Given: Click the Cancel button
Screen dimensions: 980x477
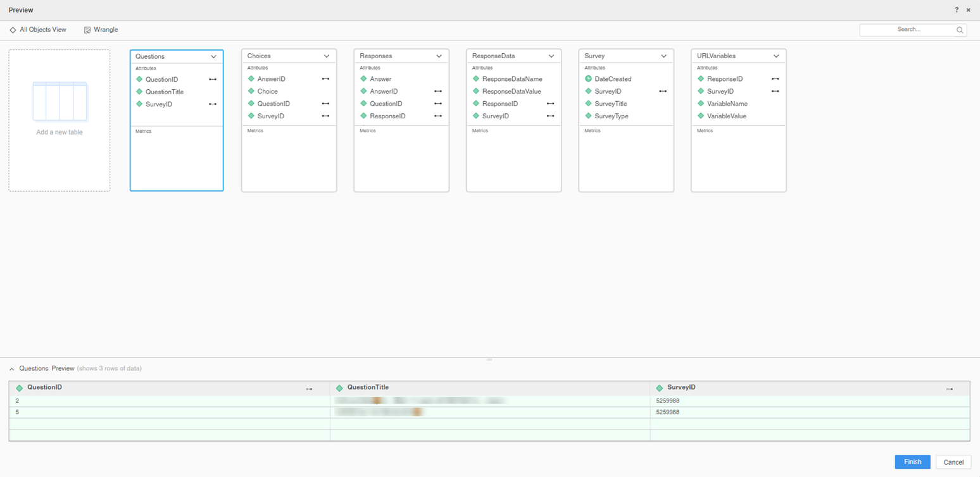Looking at the screenshot, I should 953,462.
